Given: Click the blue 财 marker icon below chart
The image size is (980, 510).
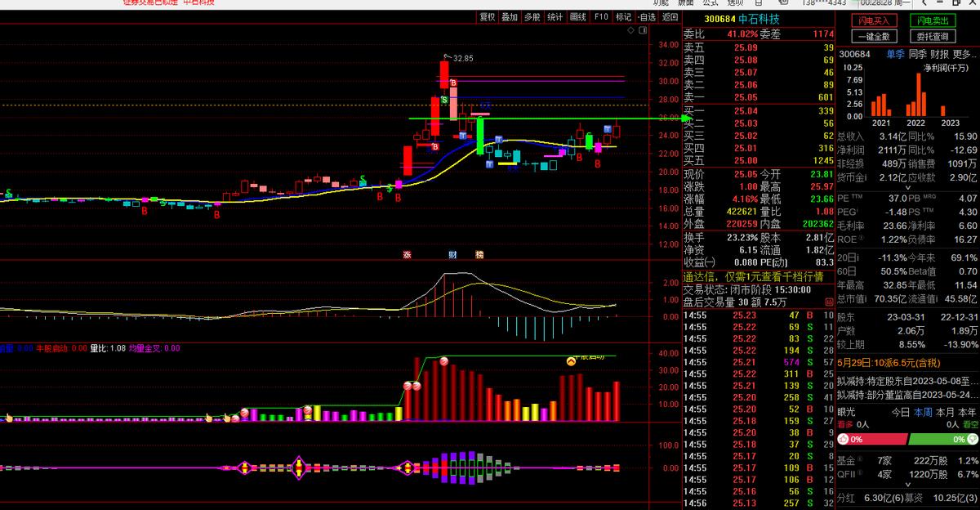Looking at the screenshot, I should point(452,254).
